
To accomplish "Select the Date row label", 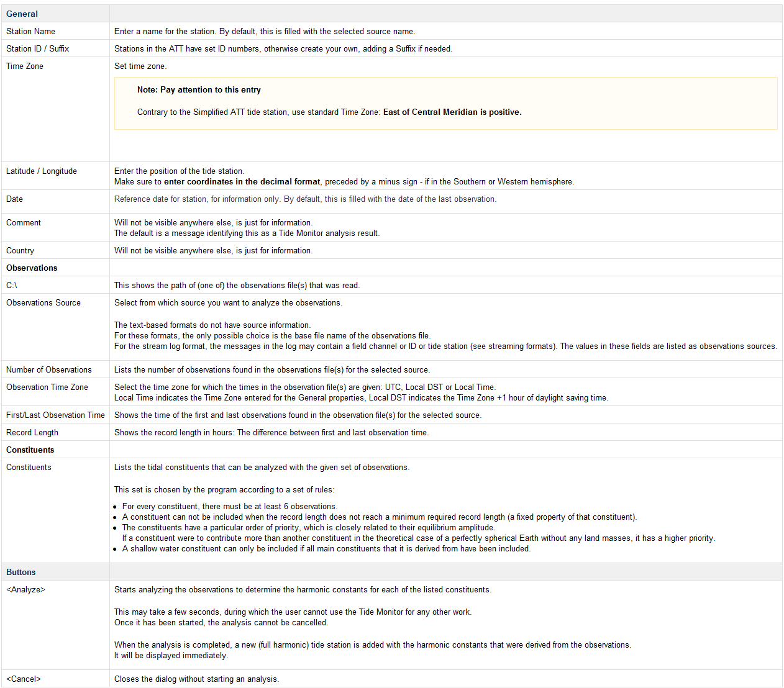I will pos(14,199).
